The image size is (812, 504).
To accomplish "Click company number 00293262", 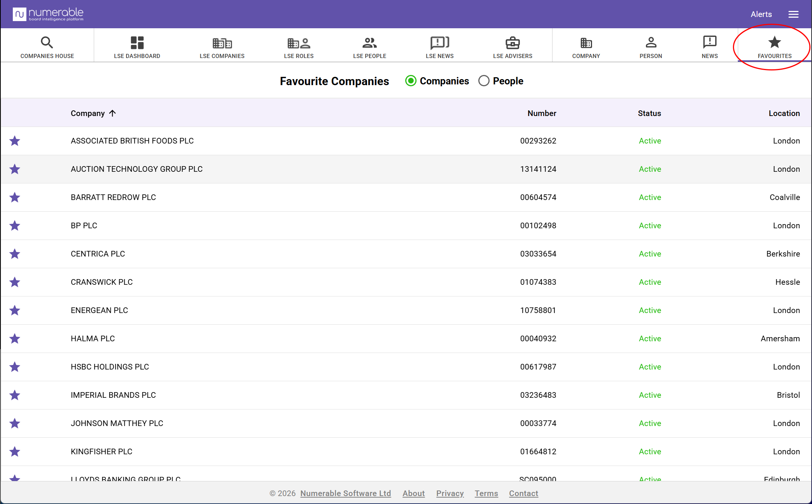I will [538, 141].
